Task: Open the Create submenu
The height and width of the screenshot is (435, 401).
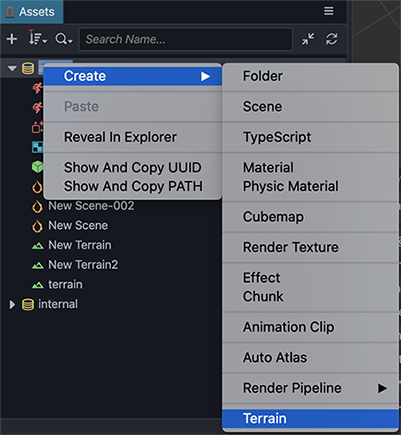Action: click(133, 76)
